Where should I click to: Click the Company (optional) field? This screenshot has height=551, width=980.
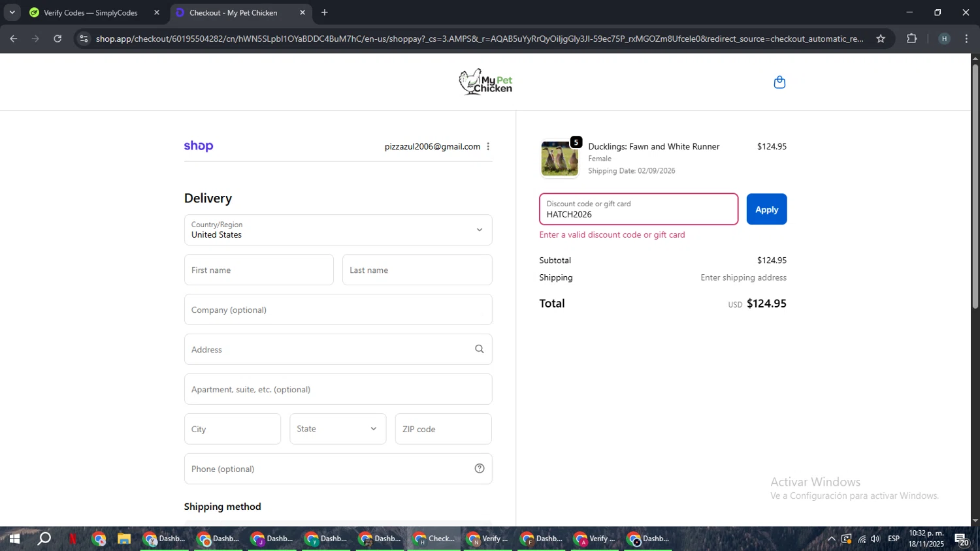click(338, 309)
